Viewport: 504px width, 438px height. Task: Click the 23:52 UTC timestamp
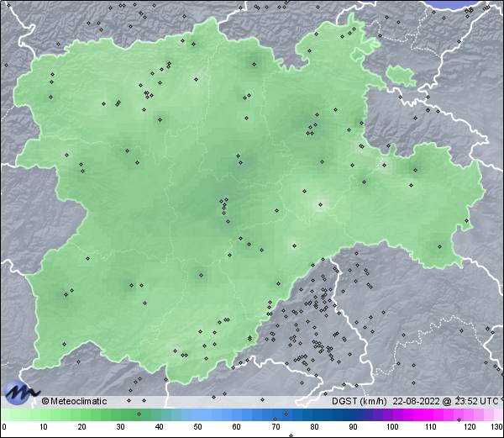[476, 401]
